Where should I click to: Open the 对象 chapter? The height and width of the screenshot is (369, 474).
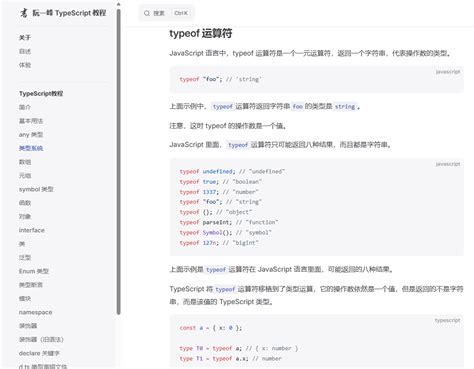(25, 217)
